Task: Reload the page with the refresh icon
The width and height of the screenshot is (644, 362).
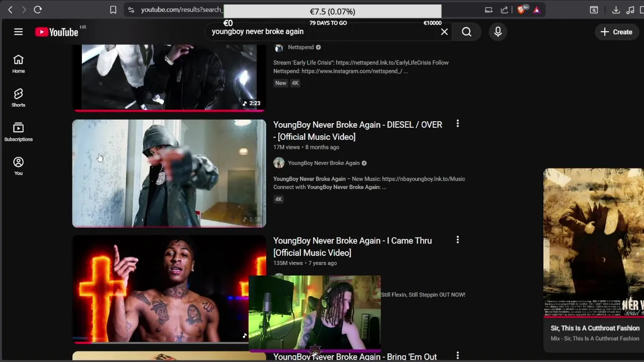Action: 38,10
